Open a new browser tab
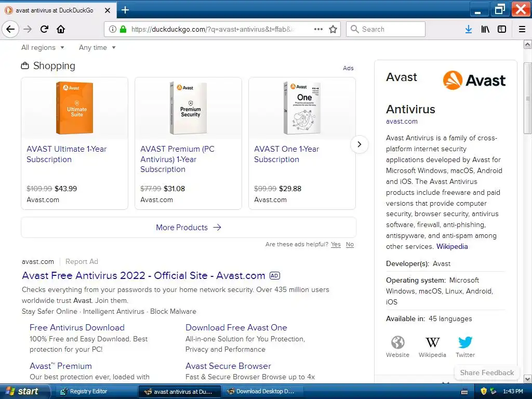The height and width of the screenshot is (399, 532). [125, 10]
